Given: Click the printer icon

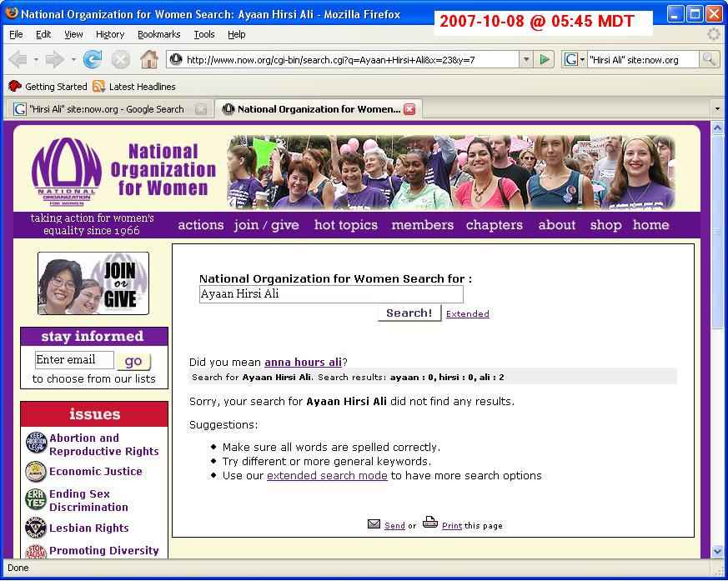Looking at the screenshot, I should point(430,523).
